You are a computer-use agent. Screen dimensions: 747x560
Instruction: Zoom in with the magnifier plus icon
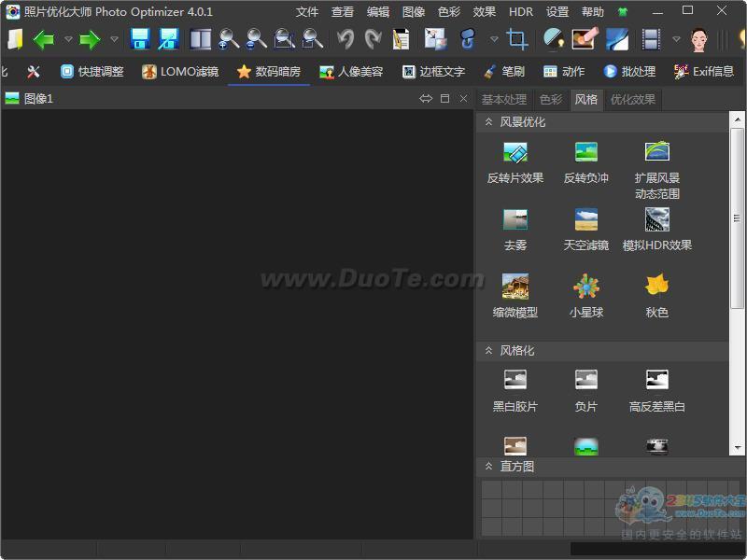click(229, 39)
